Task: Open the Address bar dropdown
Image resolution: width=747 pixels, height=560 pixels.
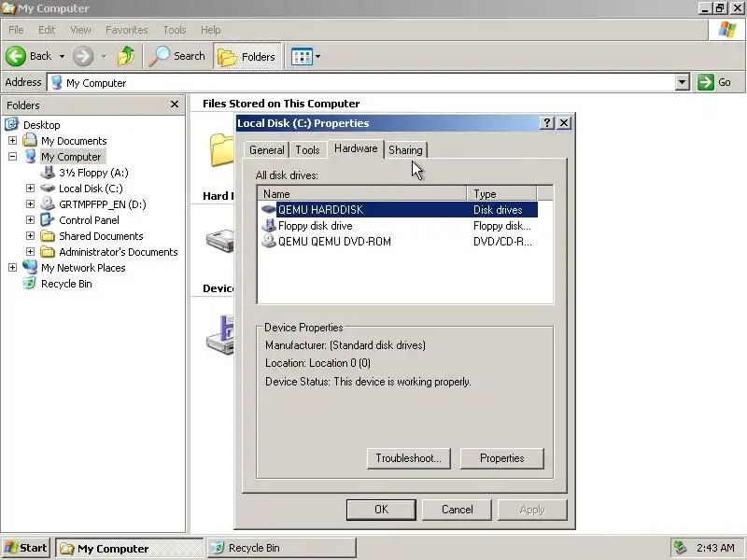Action: coord(683,82)
